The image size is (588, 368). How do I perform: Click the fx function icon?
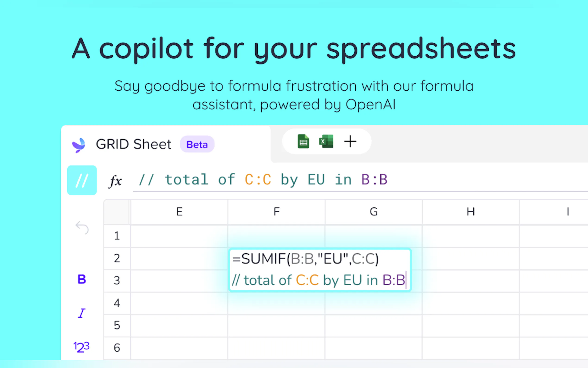(x=115, y=181)
